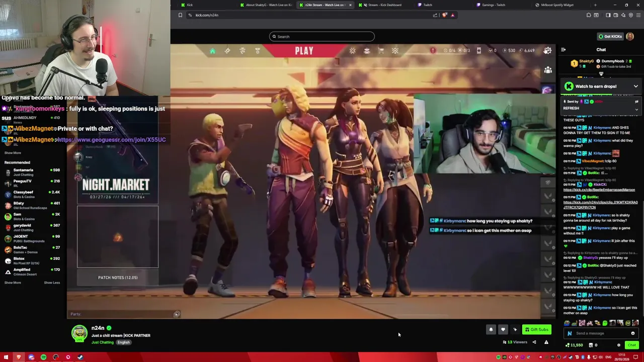Open the Kick shop icon in chat footer
Viewport: 644px width, 362px height.
coord(591,345)
